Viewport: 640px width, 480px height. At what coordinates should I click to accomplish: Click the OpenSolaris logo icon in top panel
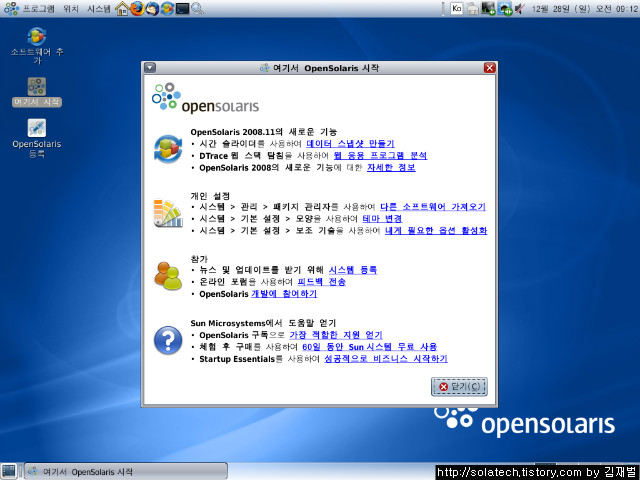11,9
